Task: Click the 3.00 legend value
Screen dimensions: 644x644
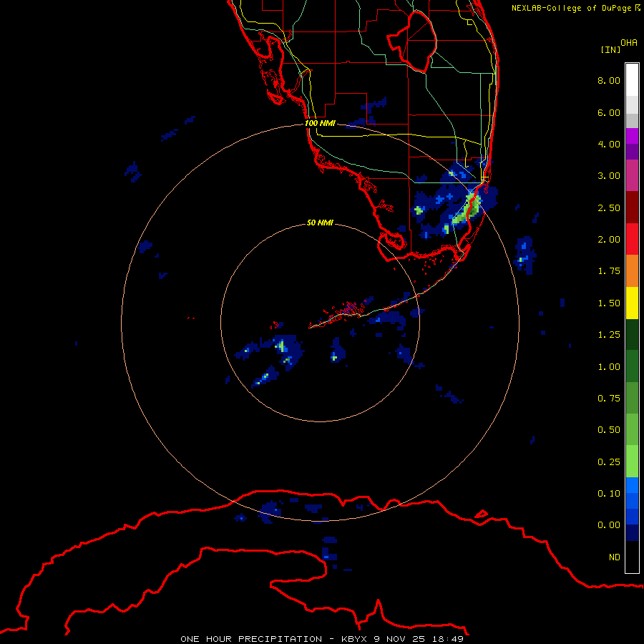Action: click(x=609, y=176)
